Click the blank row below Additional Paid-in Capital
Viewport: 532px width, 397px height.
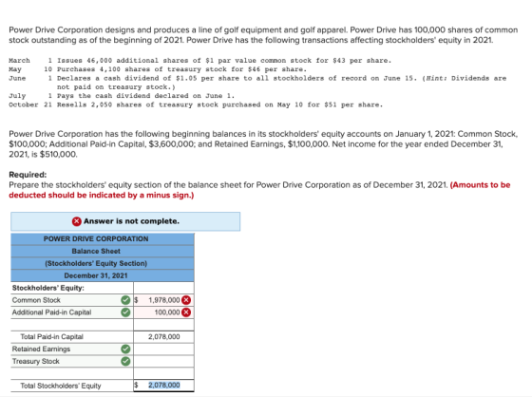[x=103, y=325]
